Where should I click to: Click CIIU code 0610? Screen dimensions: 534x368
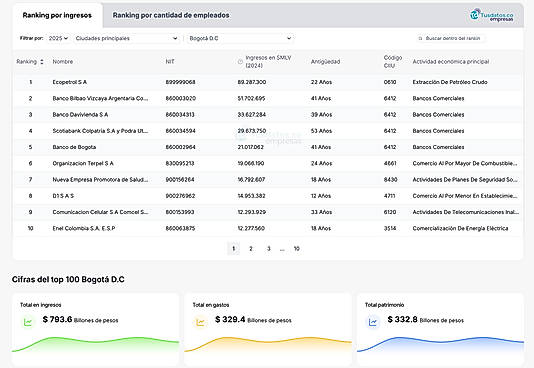point(390,82)
